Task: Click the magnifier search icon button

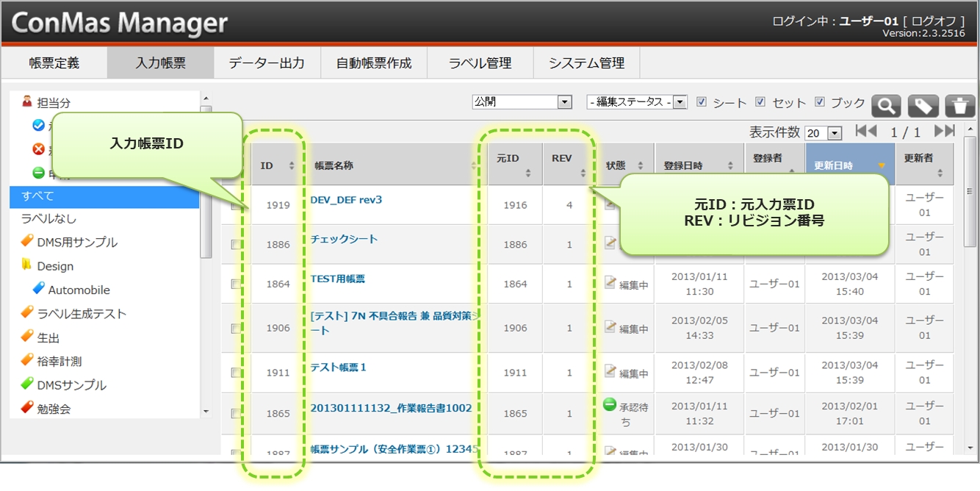Action: tap(886, 106)
